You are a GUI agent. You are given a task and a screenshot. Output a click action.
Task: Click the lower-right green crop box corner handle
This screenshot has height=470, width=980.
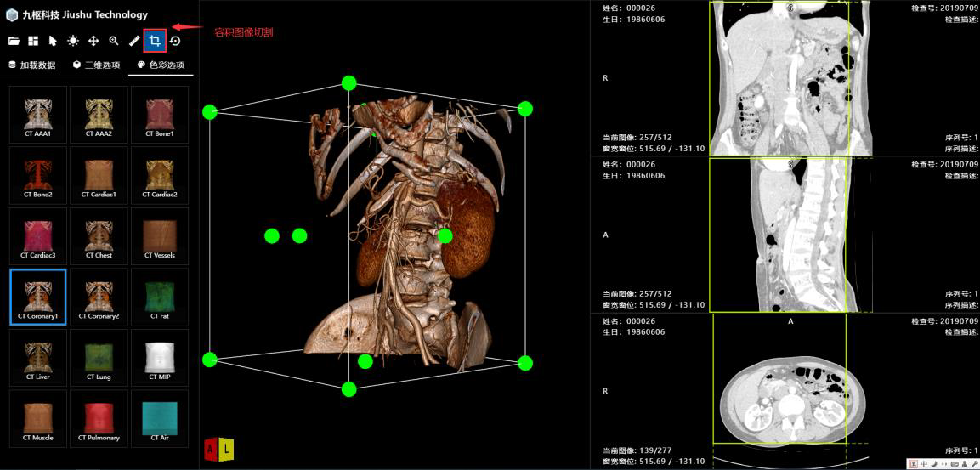525,363
